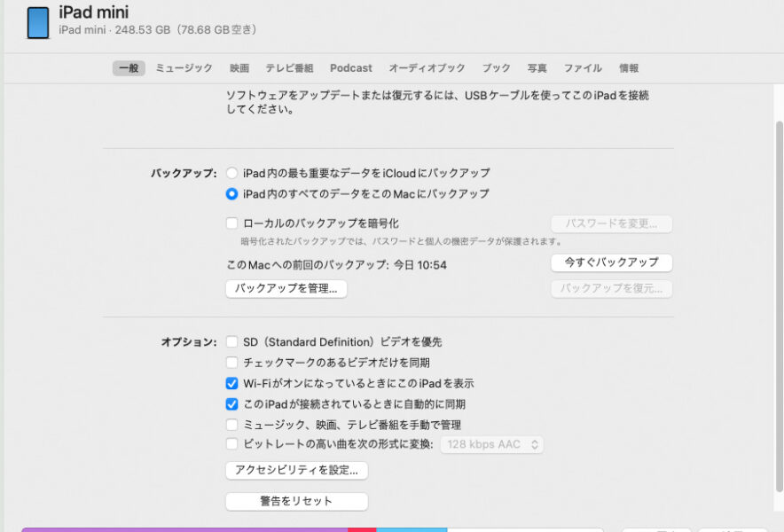
Task: Show the 写真 tab
Action: tap(537, 68)
